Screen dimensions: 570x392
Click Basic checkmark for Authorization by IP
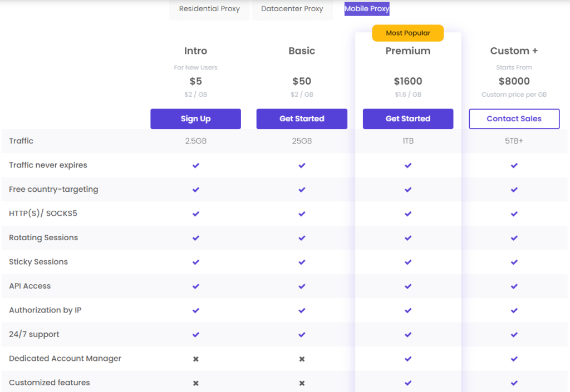[302, 311]
